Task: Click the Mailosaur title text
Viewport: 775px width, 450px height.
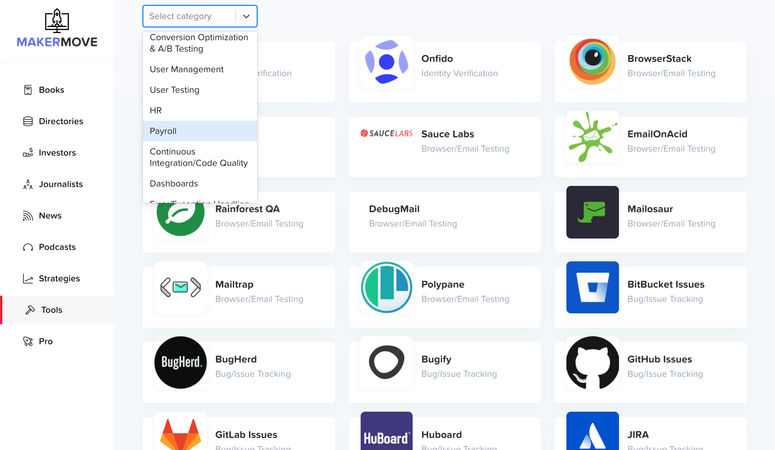Action: click(x=650, y=209)
